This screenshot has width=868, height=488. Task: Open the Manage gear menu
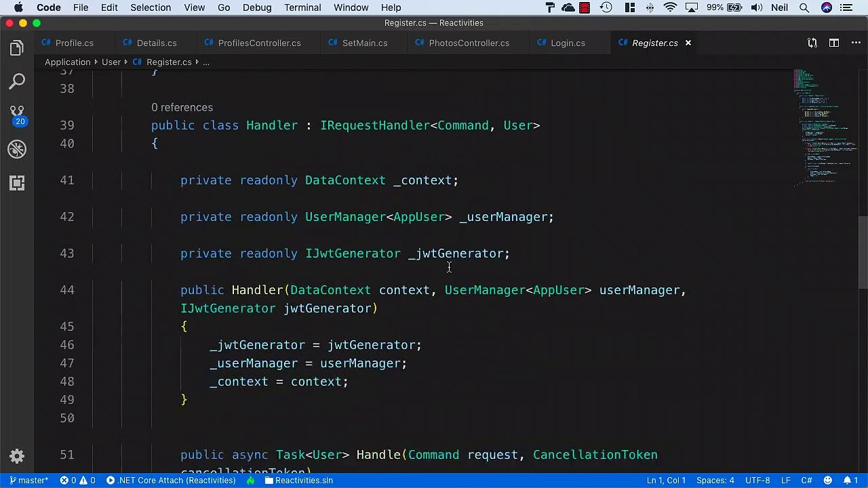17,456
